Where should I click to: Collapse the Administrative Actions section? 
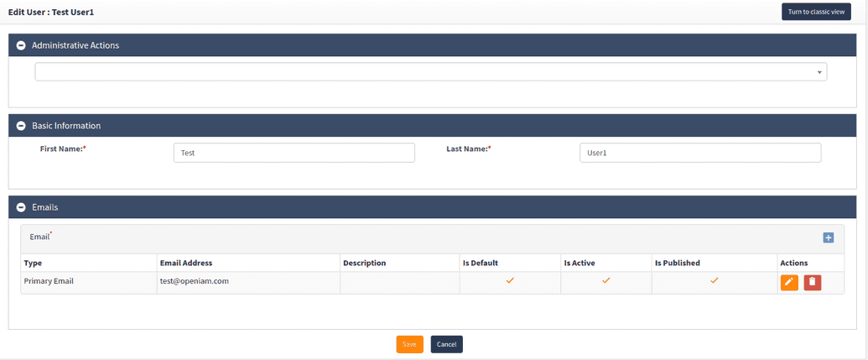21,45
